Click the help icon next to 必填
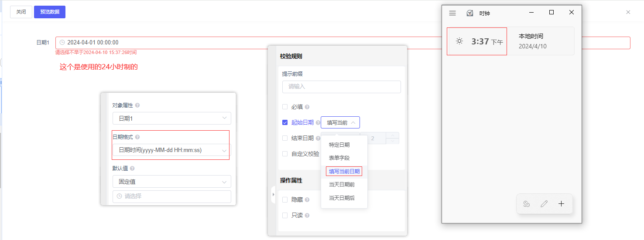 tap(307, 107)
